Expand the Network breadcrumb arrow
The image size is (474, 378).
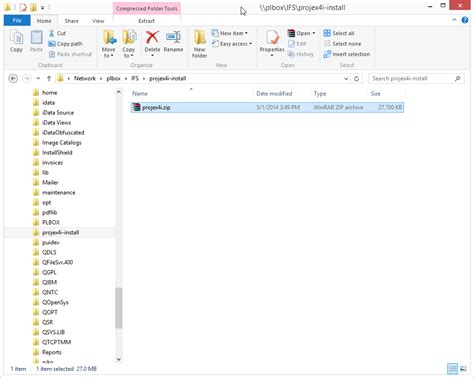click(x=101, y=79)
